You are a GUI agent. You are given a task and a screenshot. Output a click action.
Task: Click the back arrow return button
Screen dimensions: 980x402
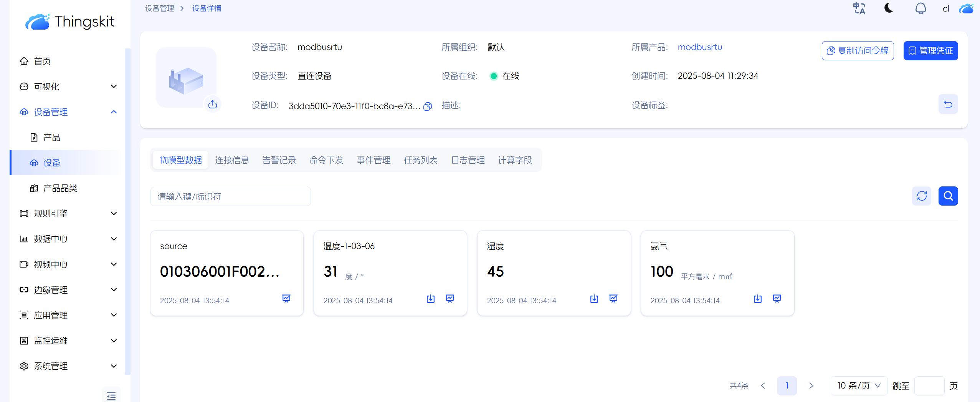point(948,104)
